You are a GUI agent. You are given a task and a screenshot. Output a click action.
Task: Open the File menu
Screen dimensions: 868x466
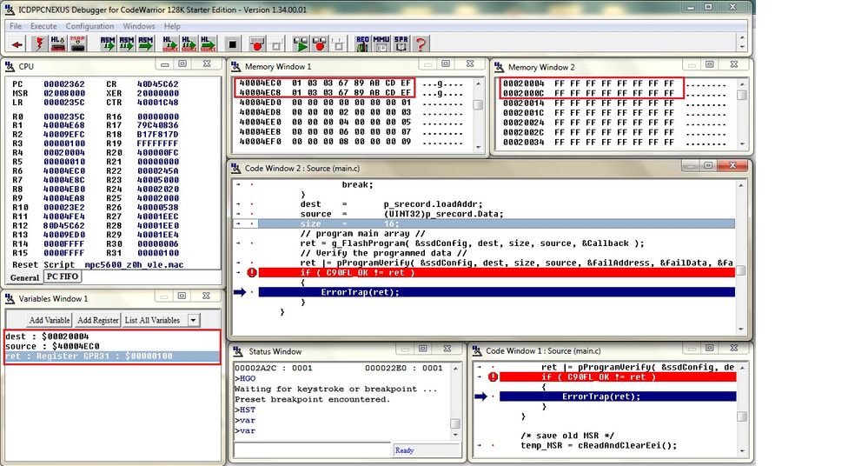(x=16, y=26)
